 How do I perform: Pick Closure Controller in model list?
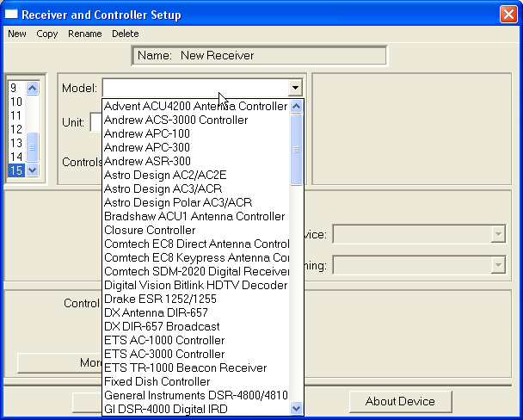[x=150, y=231]
